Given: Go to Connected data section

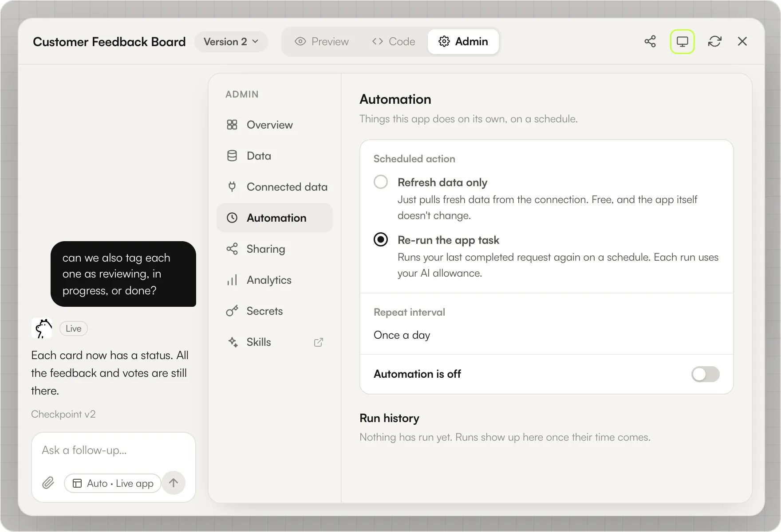Looking at the screenshot, I should [274, 187].
